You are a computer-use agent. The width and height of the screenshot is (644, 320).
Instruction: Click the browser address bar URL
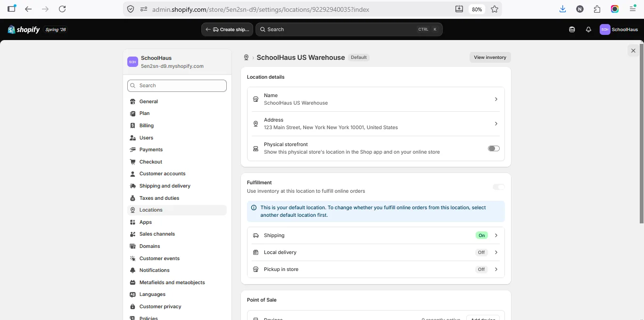coord(261,9)
